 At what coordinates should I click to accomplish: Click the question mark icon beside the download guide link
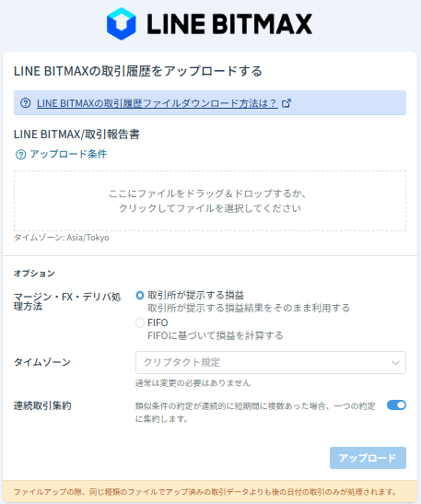[x=26, y=103]
